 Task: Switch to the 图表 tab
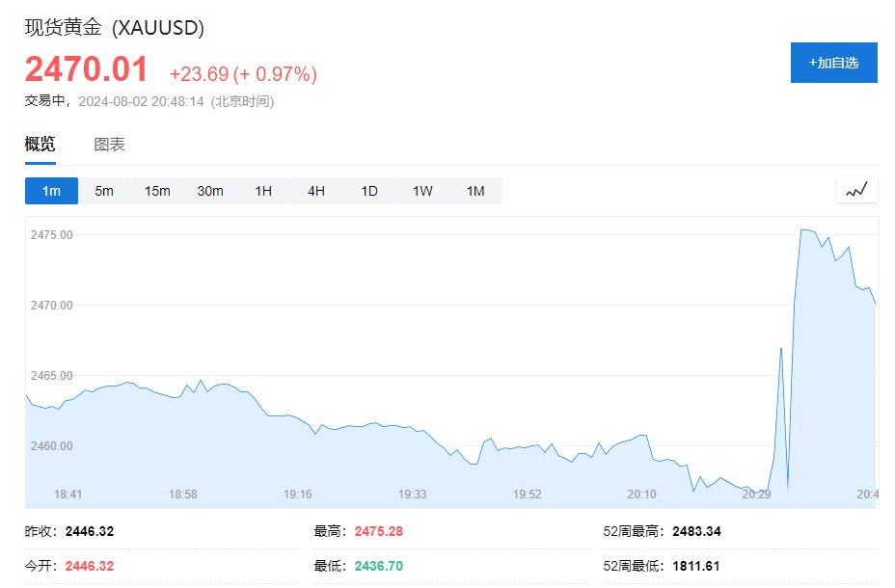109,145
